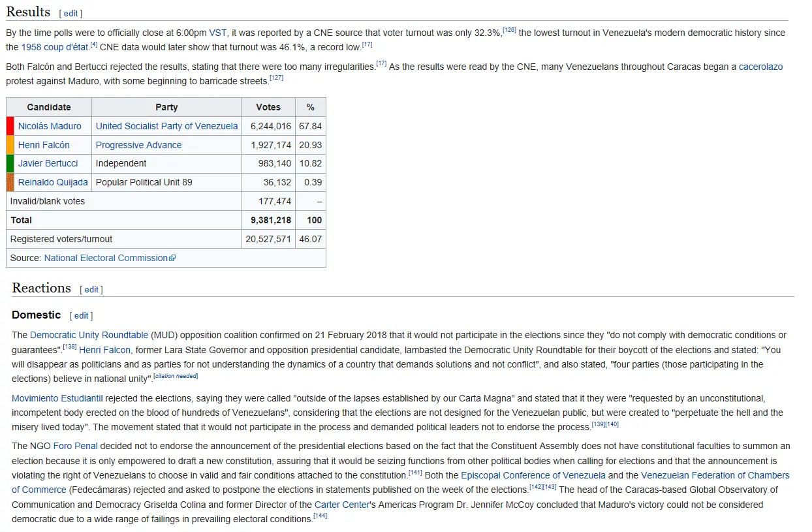Click citation reference [143]

tap(550, 486)
